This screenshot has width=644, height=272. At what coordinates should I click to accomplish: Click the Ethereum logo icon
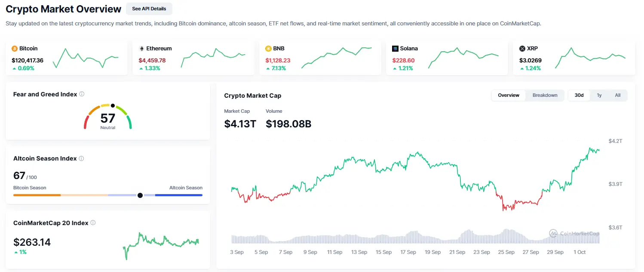click(142, 48)
